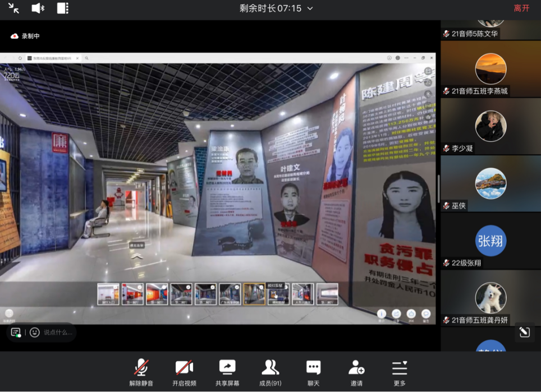The width and height of the screenshot is (541, 392).
Task: Click the Bluetooth speaker audio icon
Action: pos(38,8)
